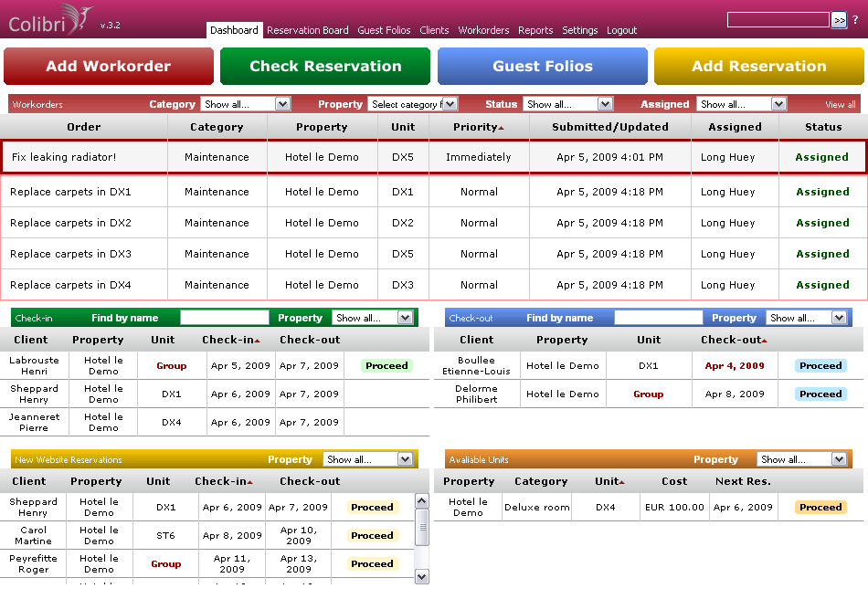Click the question mark help icon
868x599 pixels.
click(855, 19)
